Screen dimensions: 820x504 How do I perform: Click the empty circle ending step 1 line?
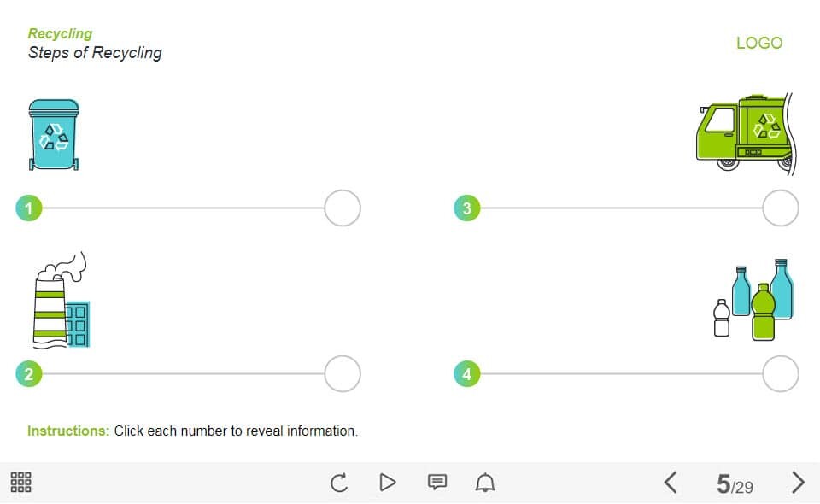(x=343, y=208)
